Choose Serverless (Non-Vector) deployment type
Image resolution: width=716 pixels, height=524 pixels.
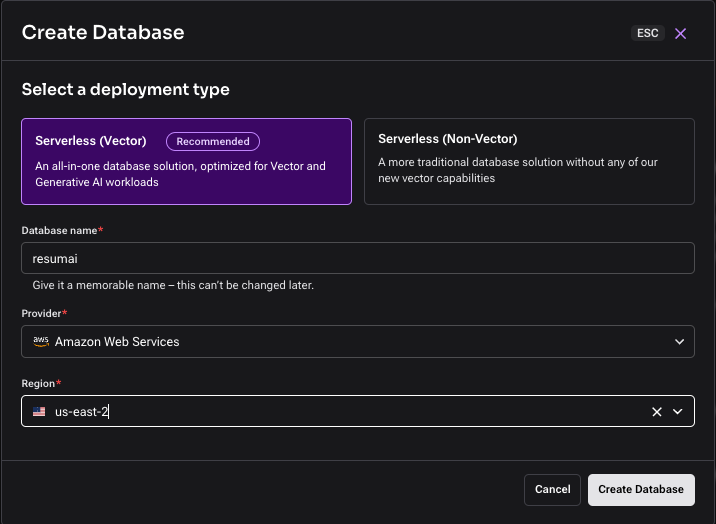pos(528,162)
